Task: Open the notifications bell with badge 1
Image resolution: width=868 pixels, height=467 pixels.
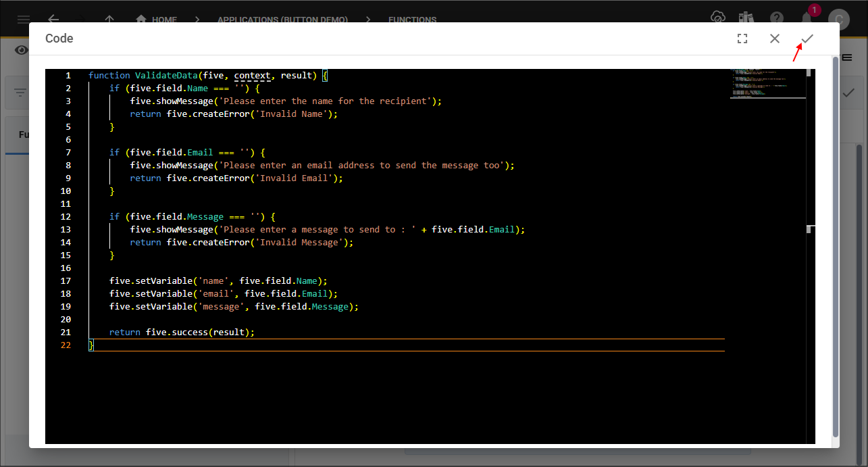Action: (807, 17)
